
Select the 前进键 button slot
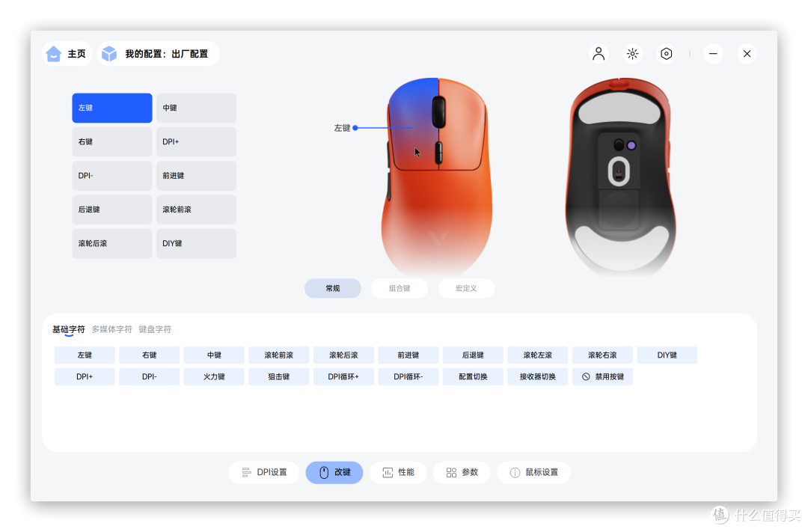click(196, 176)
